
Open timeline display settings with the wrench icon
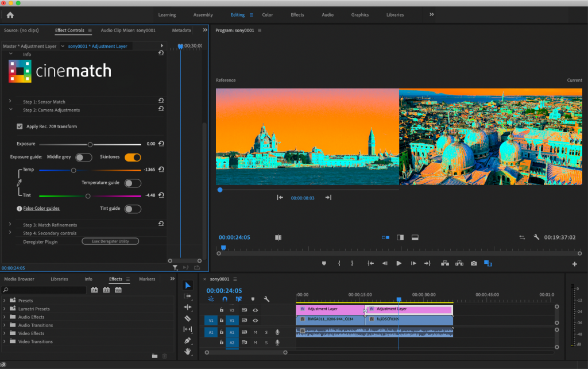point(266,298)
